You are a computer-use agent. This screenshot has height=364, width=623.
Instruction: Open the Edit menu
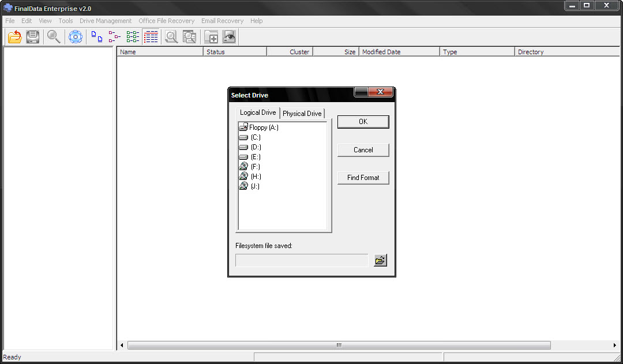point(27,21)
